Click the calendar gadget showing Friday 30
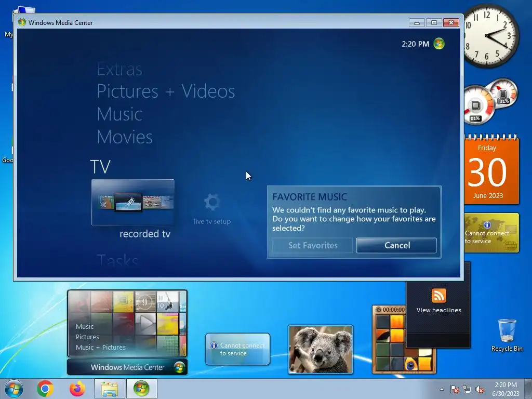This screenshot has width=532, height=399. 491,170
